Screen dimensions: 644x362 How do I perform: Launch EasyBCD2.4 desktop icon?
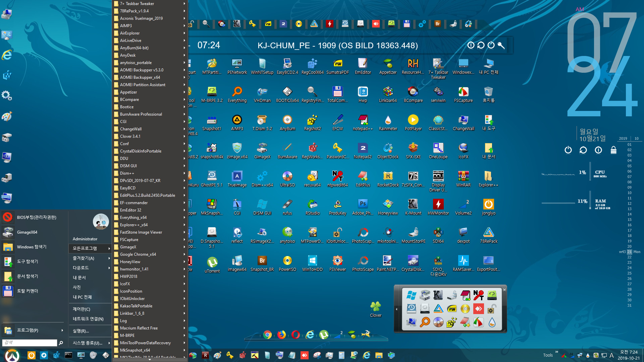click(287, 66)
